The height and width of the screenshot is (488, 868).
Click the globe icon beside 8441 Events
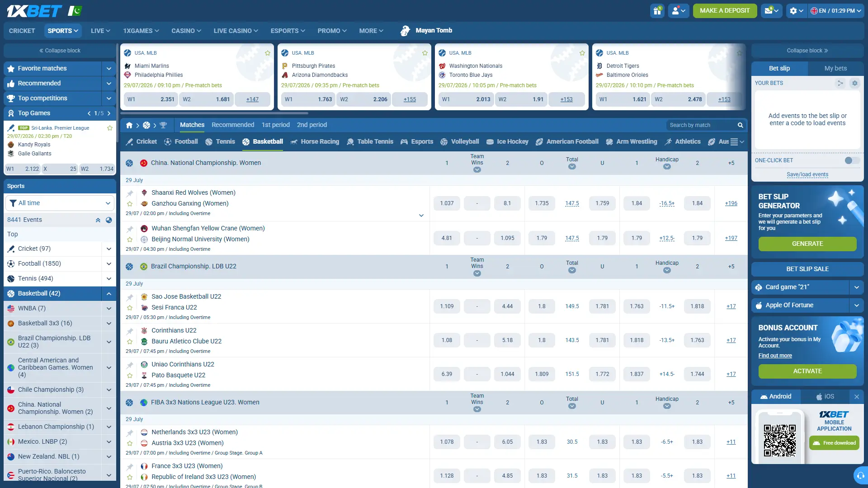(108, 220)
